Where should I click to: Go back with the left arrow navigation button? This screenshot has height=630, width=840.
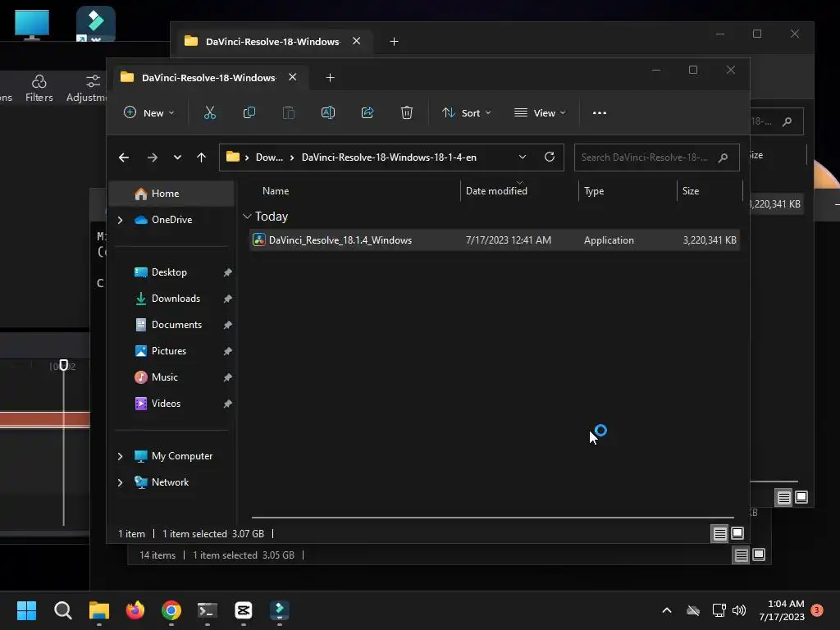point(124,157)
